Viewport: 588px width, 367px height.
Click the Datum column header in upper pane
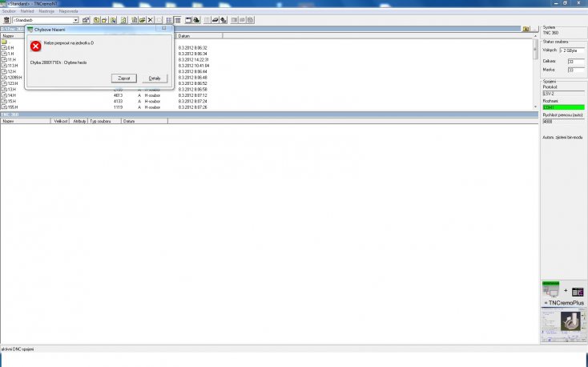tap(199, 36)
